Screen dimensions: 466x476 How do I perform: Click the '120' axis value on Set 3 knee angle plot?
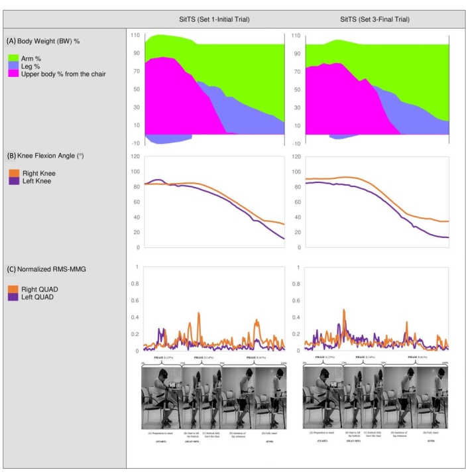click(x=296, y=156)
